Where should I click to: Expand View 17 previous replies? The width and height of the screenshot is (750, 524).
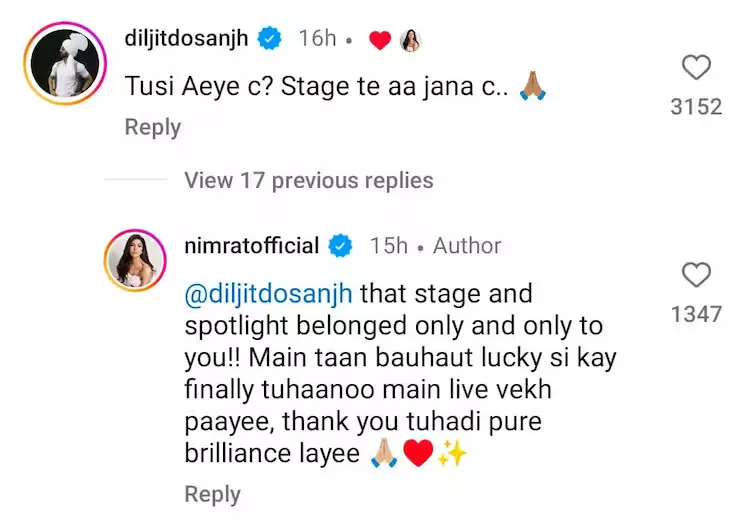point(309,181)
